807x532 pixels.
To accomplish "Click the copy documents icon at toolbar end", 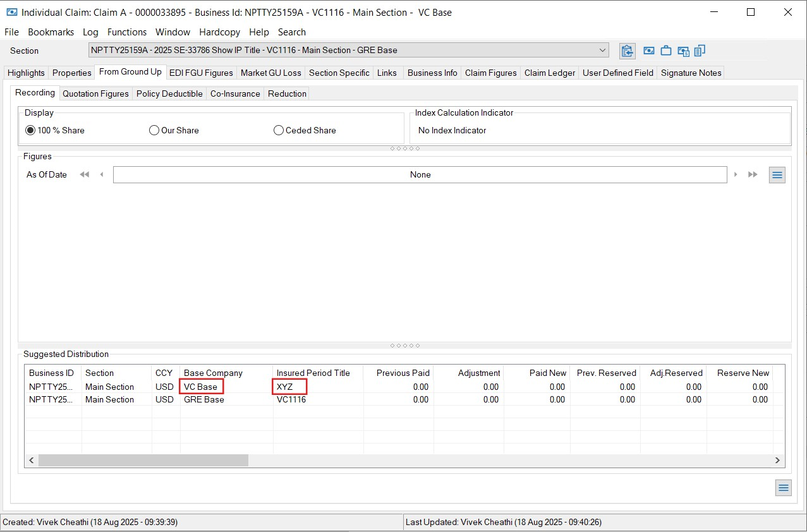I will click(x=700, y=51).
